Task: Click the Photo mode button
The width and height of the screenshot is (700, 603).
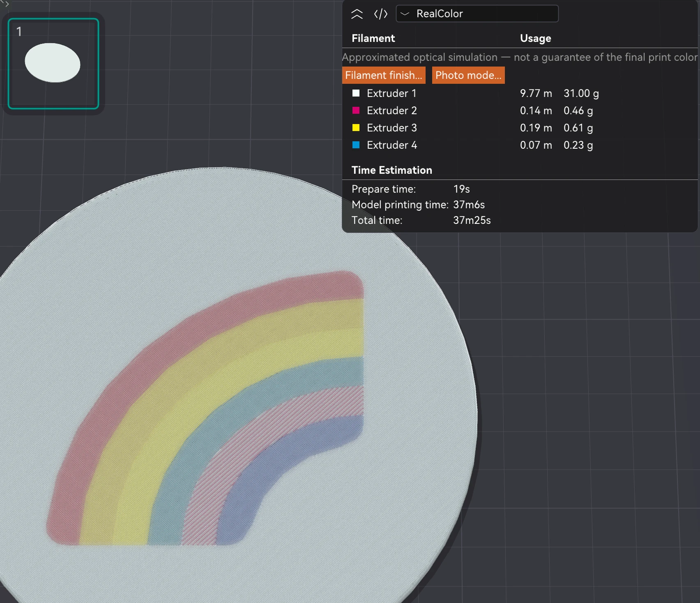Action: [468, 75]
